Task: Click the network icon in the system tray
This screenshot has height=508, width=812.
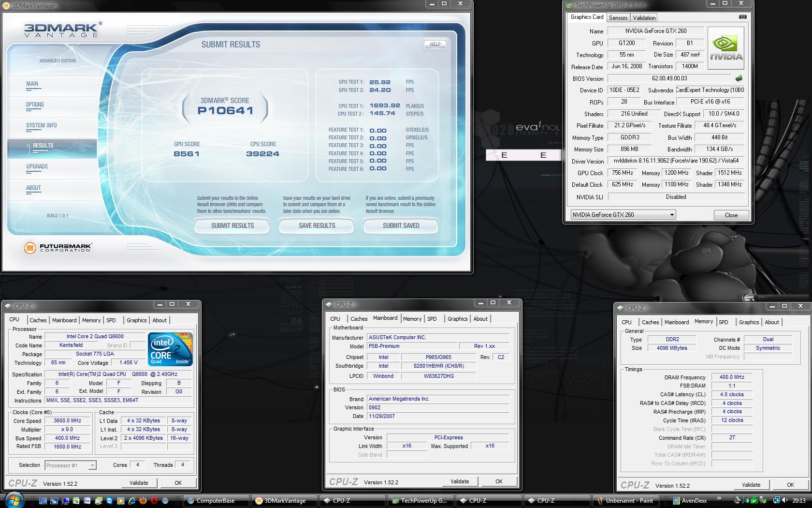Action: 776,501
